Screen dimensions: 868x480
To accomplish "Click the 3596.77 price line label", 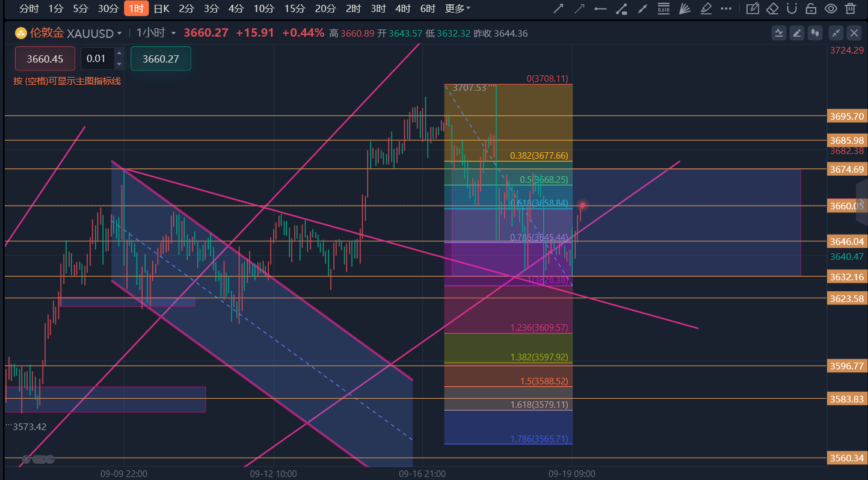I will (x=846, y=366).
